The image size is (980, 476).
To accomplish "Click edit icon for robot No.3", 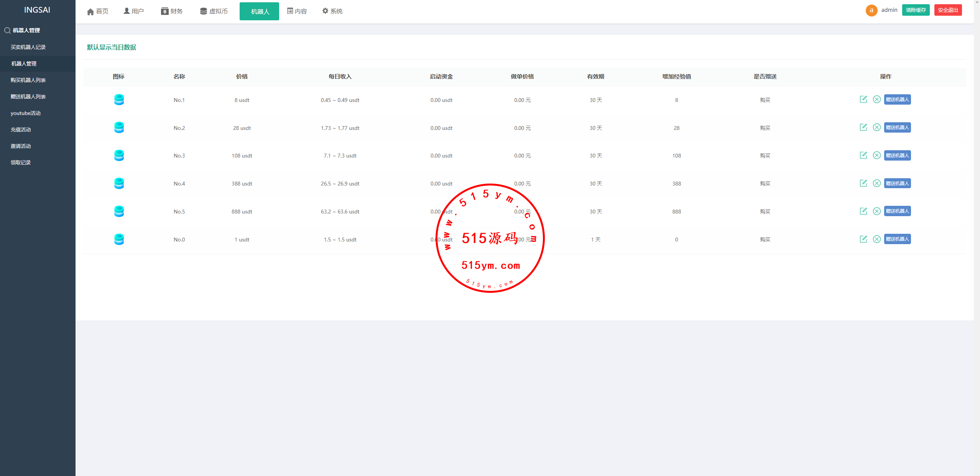I will tap(863, 155).
